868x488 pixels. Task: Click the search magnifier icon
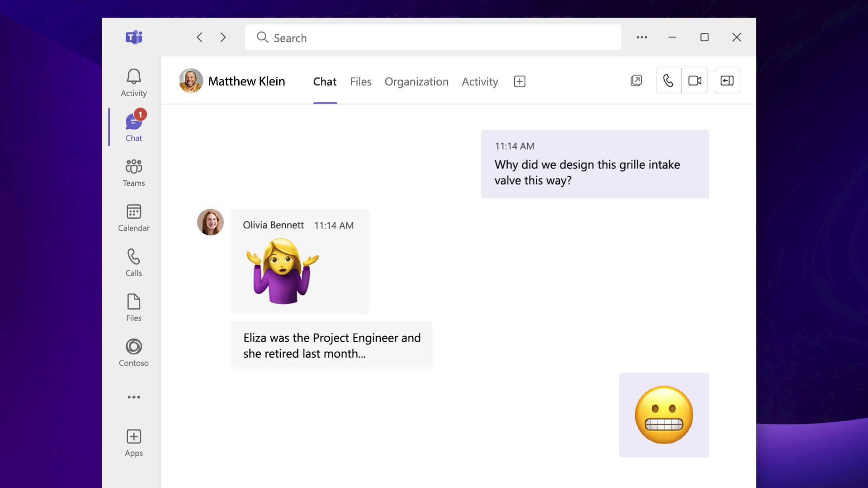[262, 38]
